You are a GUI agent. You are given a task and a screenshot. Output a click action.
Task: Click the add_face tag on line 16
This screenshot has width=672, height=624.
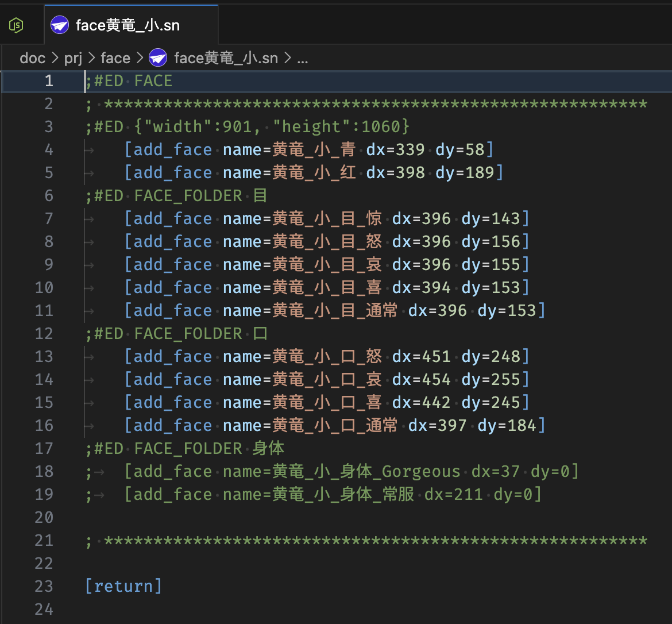coord(173,425)
